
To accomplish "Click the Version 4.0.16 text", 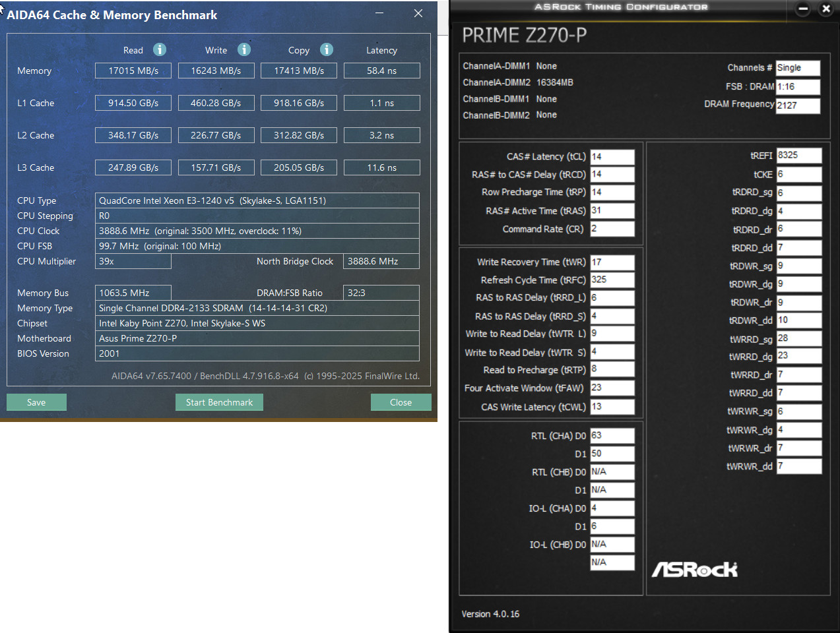I will tap(490, 614).
